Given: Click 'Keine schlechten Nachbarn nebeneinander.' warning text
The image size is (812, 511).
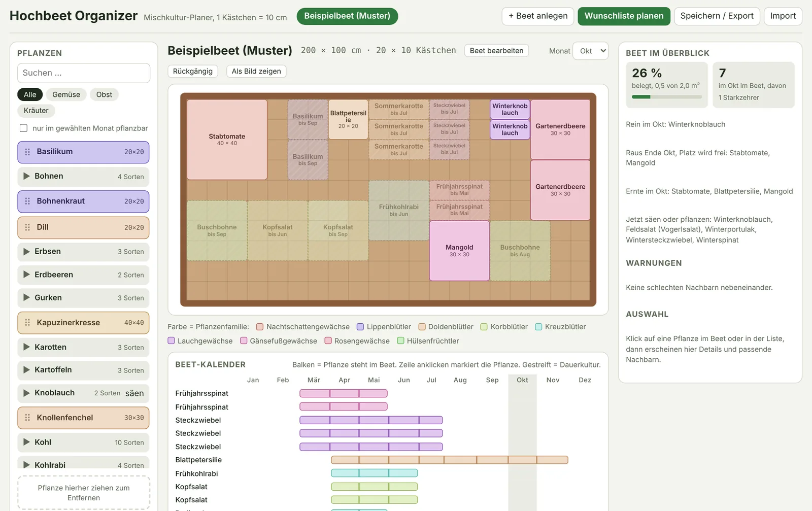Looking at the screenshot, I should (699, 287).
